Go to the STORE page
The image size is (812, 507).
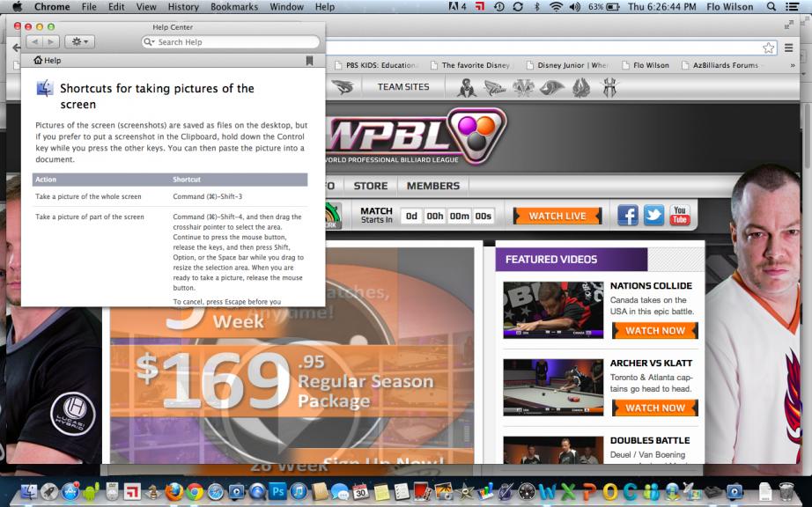click(370, 186)
